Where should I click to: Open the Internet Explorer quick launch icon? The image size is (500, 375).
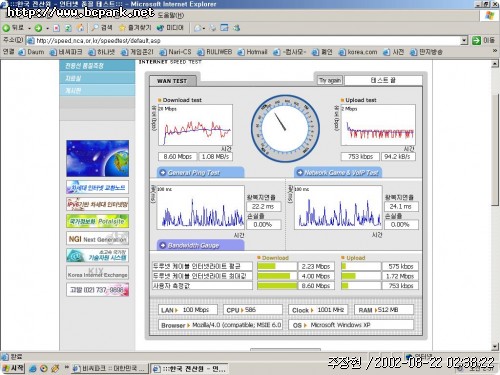33,369
